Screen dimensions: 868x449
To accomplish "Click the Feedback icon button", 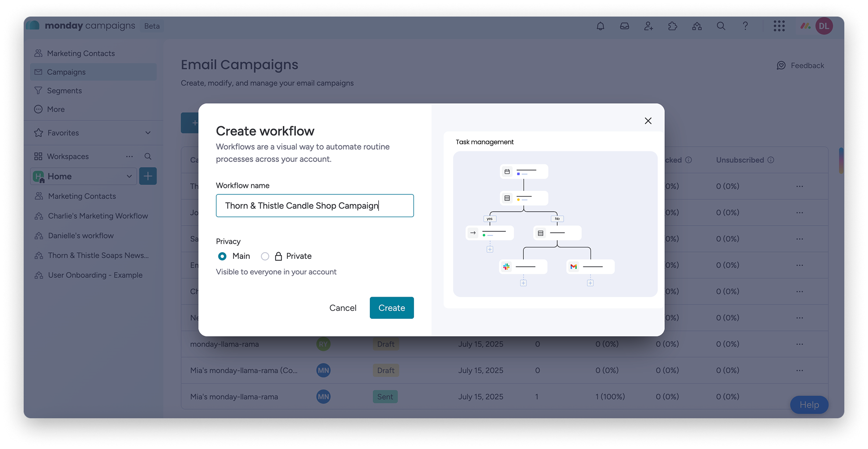I will coord(800,65).
